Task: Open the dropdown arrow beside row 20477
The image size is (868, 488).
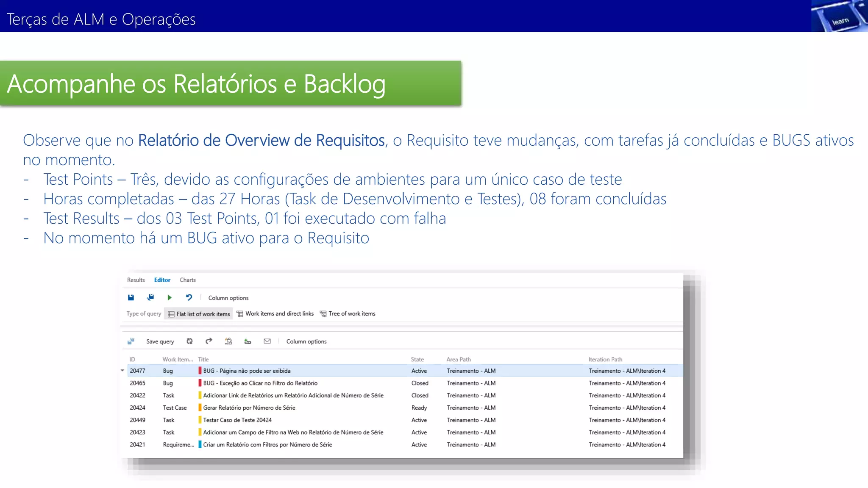Action: tap(122, 371)
